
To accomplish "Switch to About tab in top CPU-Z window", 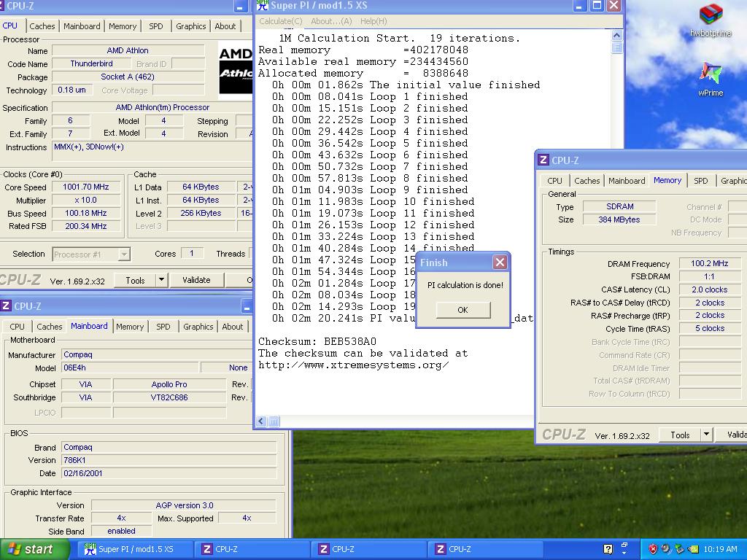I will click(x=225, y=26).
